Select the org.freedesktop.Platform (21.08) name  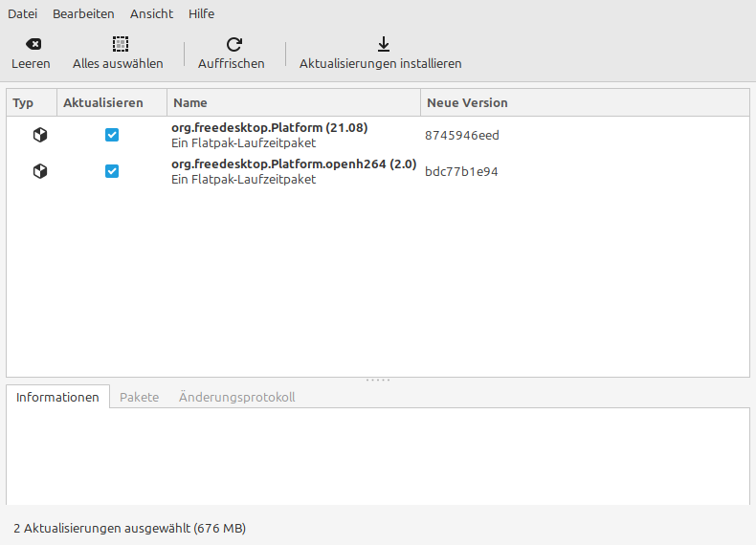coord(270,128)
